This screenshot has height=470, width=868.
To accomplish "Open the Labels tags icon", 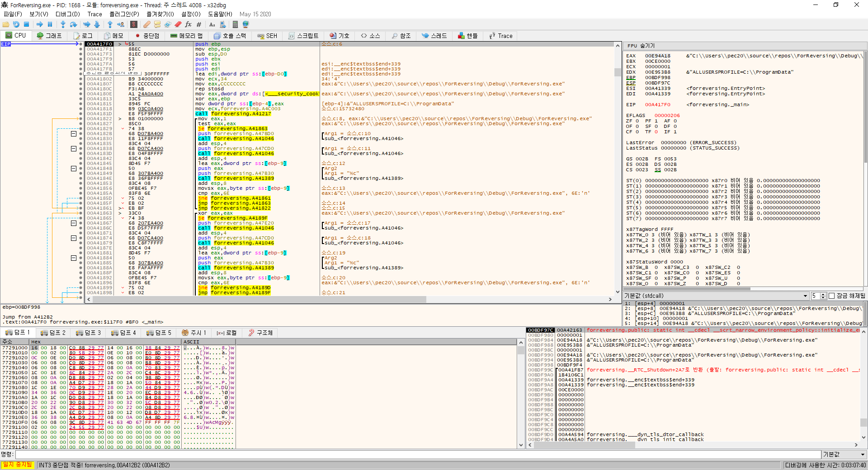I will 168,24.
